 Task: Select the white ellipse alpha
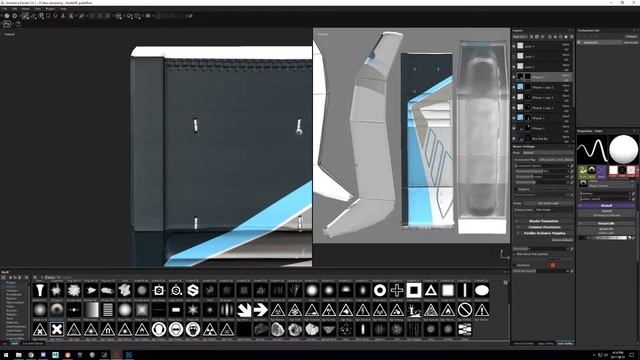tap(482, 290)
